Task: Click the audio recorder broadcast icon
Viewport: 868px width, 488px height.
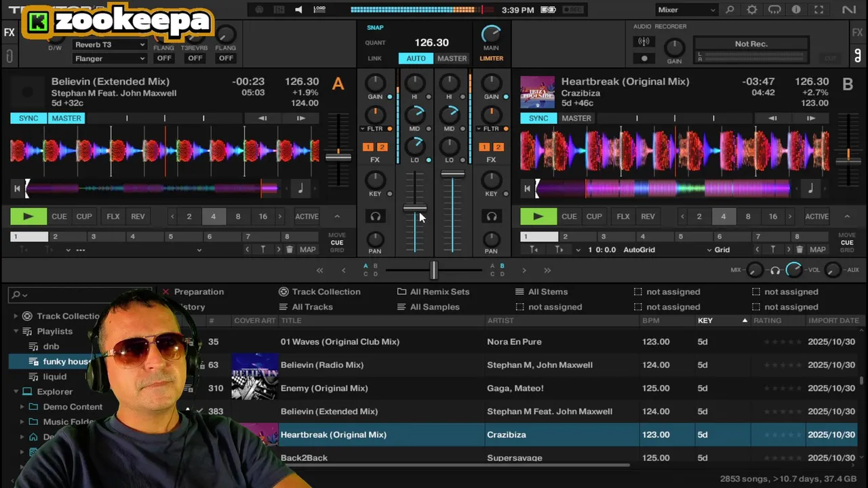Action: pos(644,42)
